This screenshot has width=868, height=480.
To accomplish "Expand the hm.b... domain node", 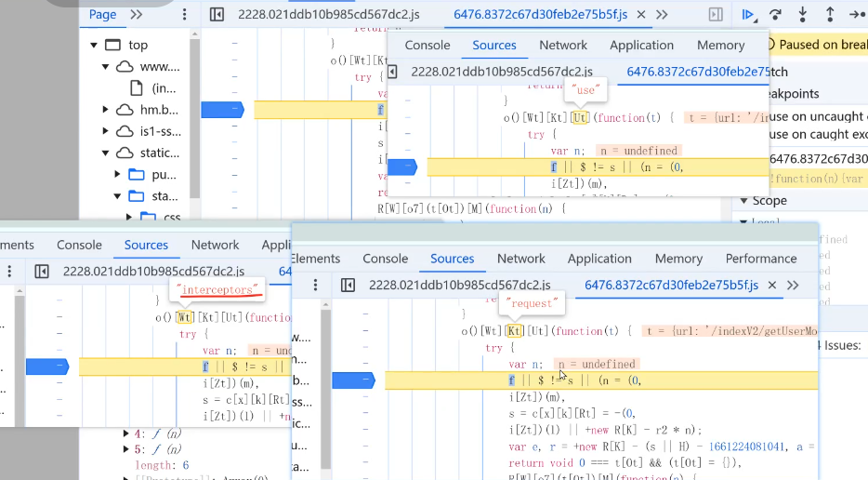I will tap(105, 110).
